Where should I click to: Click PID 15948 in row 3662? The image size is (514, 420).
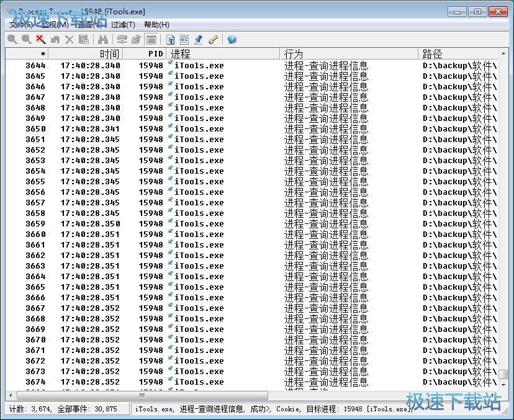(151, 255)
